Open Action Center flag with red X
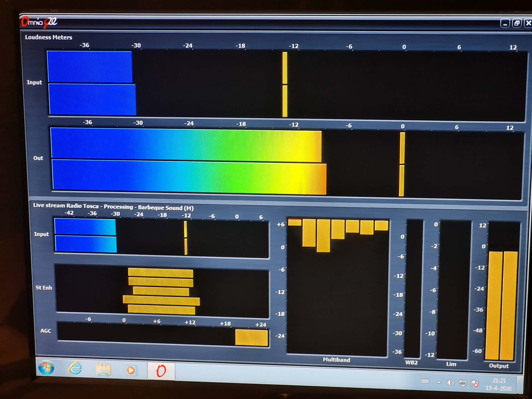532x399 pixels. coord(474,383)
